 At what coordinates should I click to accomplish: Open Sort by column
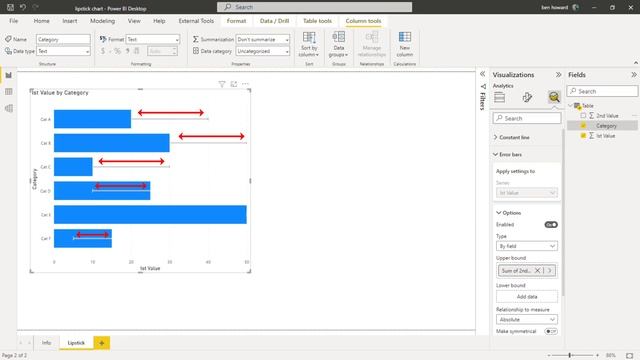(x=309, y=44)
